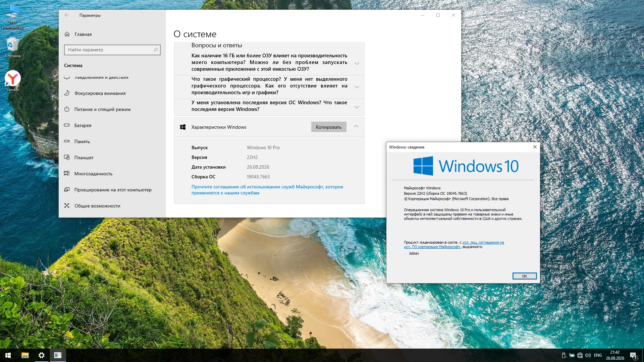The height and width of the screenshot is (362, 644).
Task: Open the license terms link in winver dialog
Action: 454,245
